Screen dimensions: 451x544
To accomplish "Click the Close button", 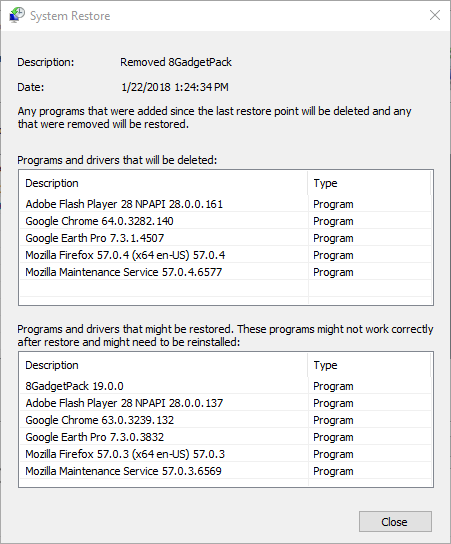I will click(395, 521).
